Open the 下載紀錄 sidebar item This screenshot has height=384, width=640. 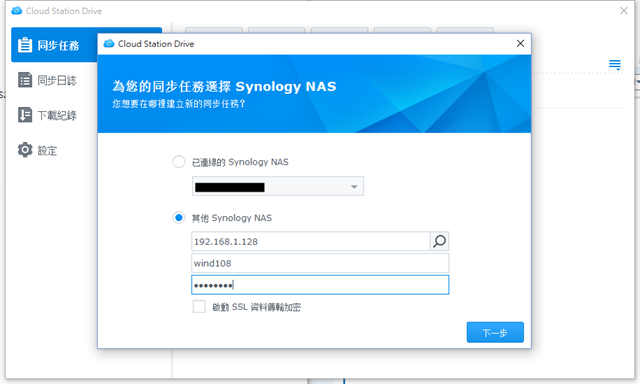pyautogui.click(x=47, y=115)
